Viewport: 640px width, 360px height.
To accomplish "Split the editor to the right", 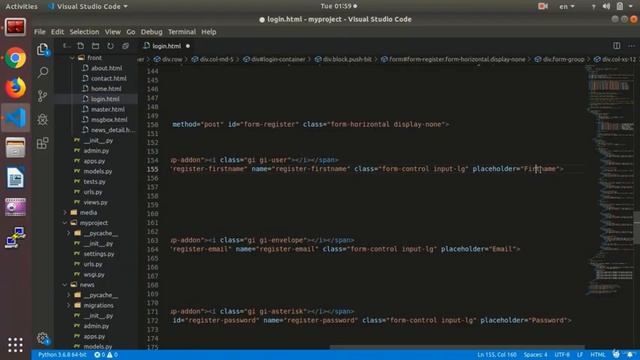I will [616, 46].
